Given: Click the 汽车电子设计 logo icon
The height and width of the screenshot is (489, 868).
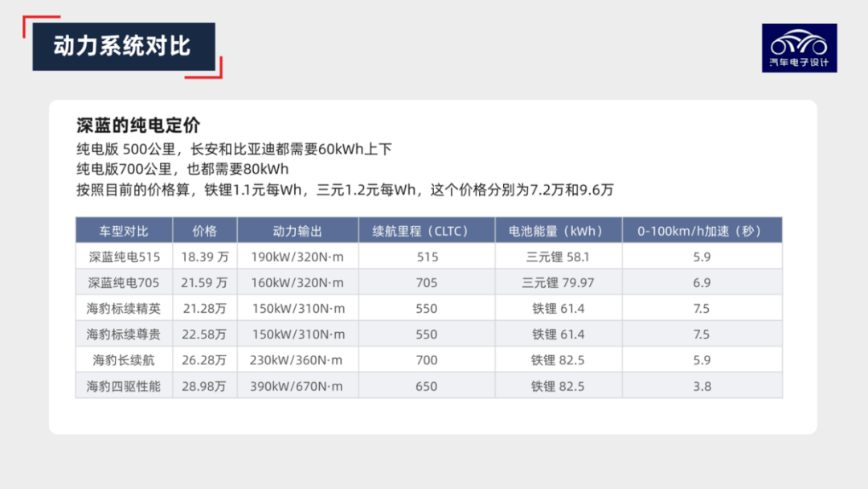Looking at the screenshot, I should click(x=799, y=47).
